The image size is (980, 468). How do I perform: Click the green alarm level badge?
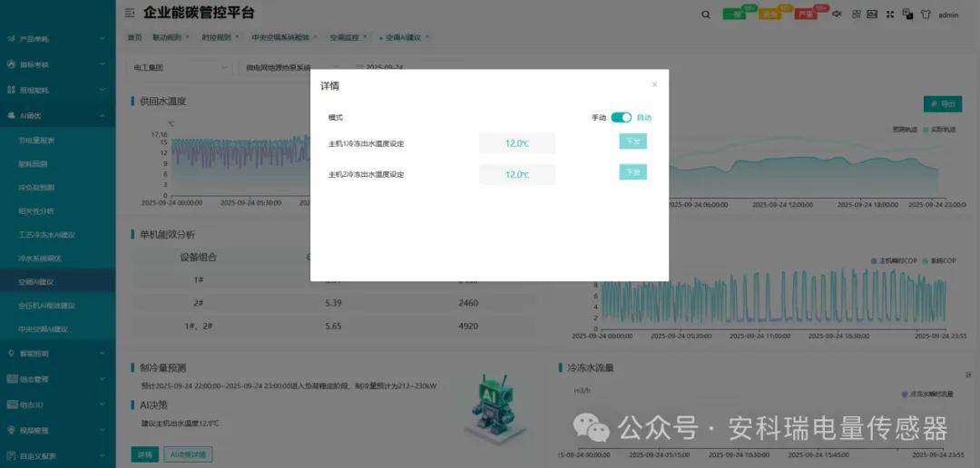coord(735,15)
